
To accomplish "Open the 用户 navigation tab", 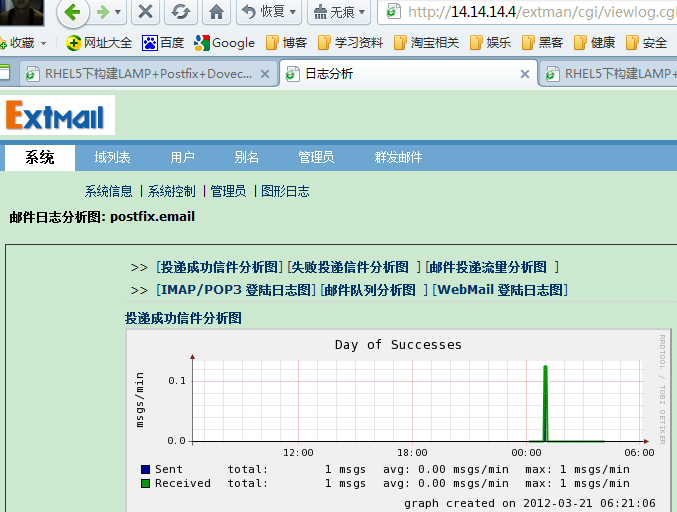I will click(182, 157).
